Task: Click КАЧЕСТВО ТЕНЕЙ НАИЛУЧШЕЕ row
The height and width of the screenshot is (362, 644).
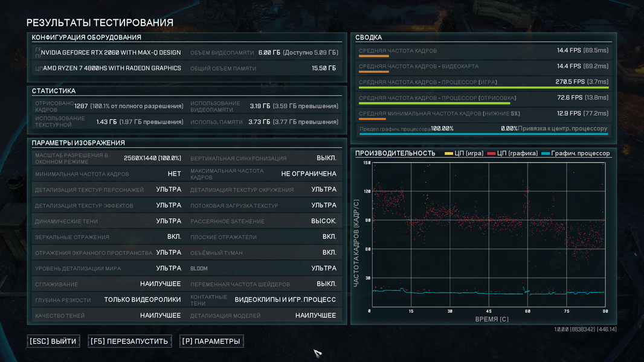Action: click(x=109, y=316)
